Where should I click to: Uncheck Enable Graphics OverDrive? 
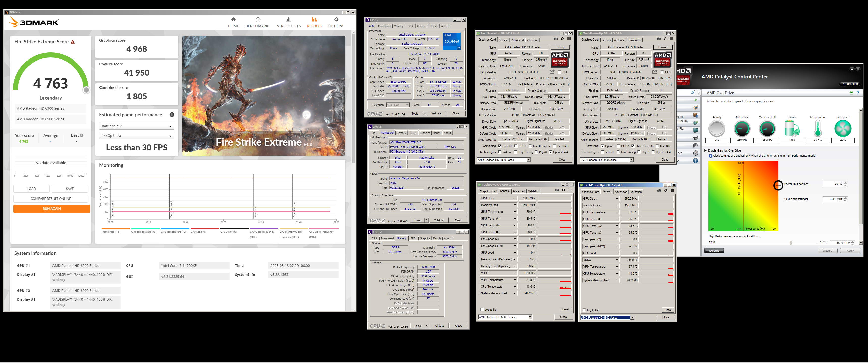[706, 150]
